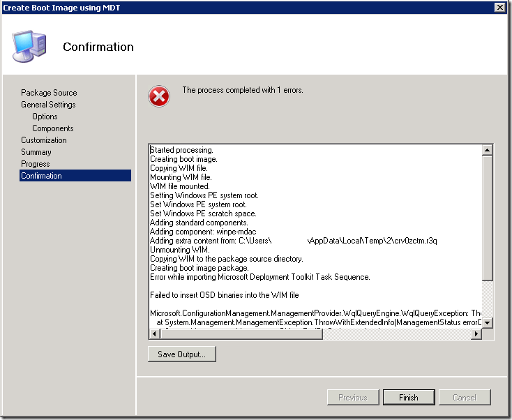Click the 'Adding extra content from' line
This screenshot has width=512, height=420.
click(x=293, y=241)
